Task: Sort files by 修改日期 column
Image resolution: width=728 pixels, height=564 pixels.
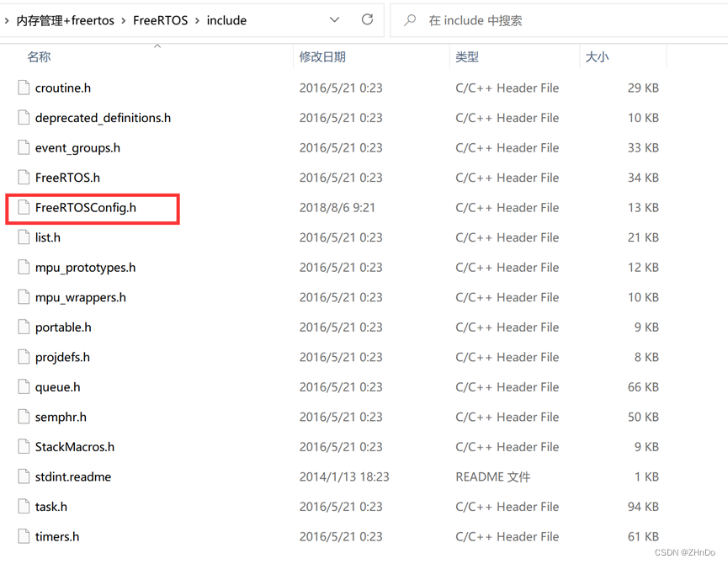Action: point(322,56)
